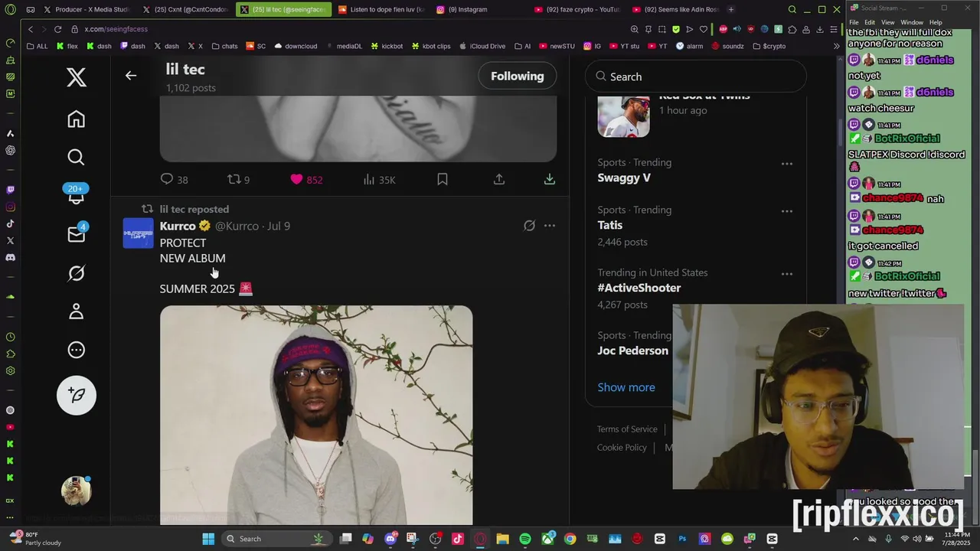Reply to the post with 38 comments
The height and width of the screenshot is (551, 980).
(175, 179)
